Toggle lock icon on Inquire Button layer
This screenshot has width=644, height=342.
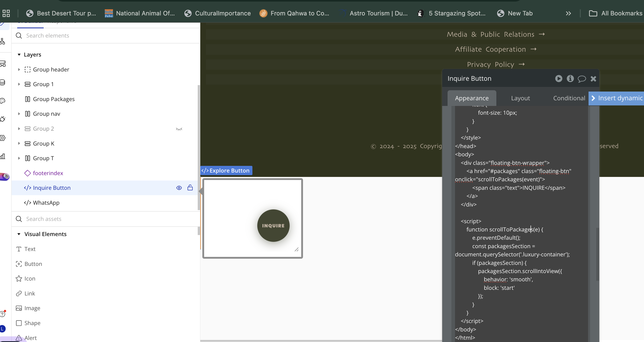pos(190,188)
